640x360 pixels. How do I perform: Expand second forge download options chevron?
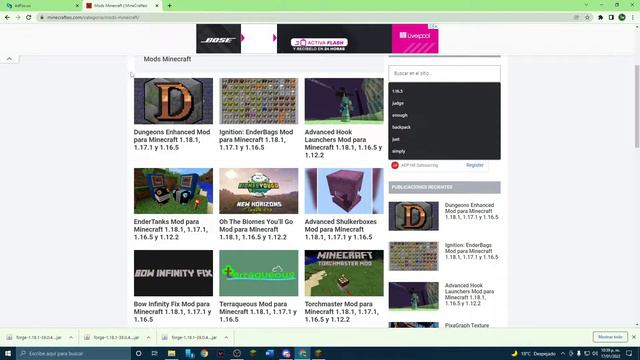(149, 338)
